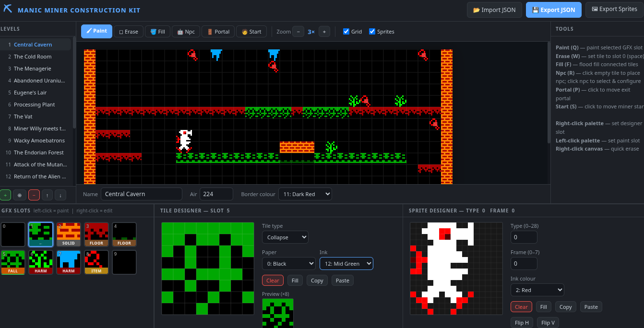Paste into Sprite Designer

(x=591, y=307)
